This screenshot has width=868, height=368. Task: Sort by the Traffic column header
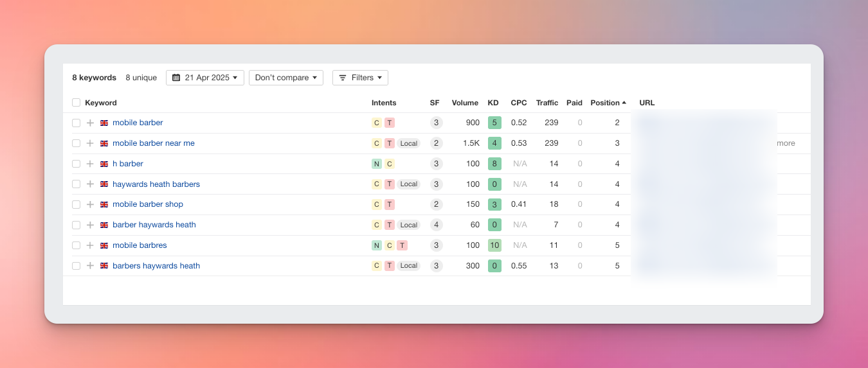pos(547,103)
